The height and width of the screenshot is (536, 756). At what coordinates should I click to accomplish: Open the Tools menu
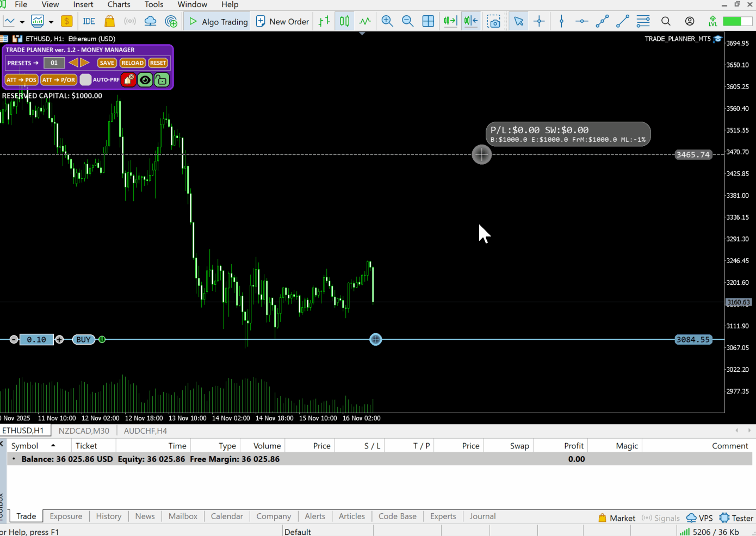point(154,4)
